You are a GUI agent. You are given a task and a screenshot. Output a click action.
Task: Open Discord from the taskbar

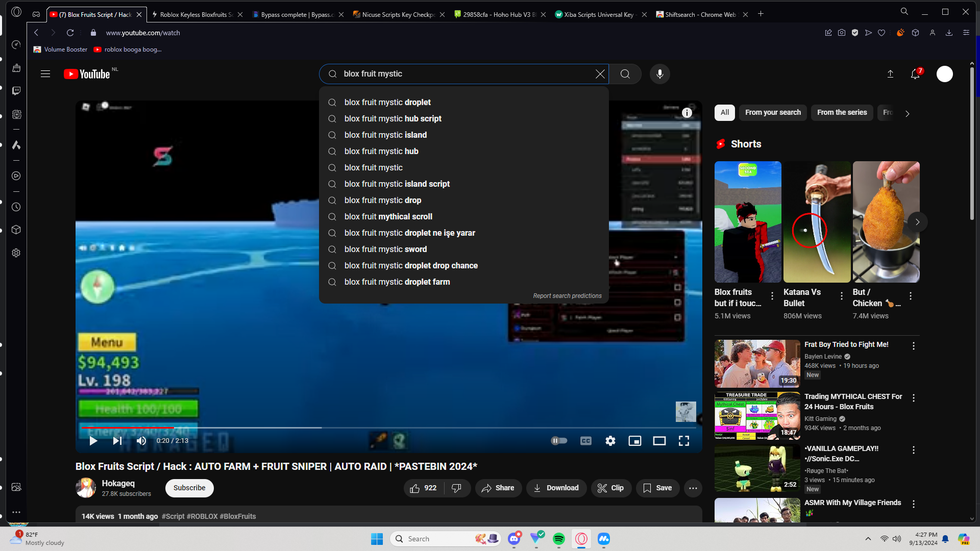pyautogui.click(x=514, y=539)
